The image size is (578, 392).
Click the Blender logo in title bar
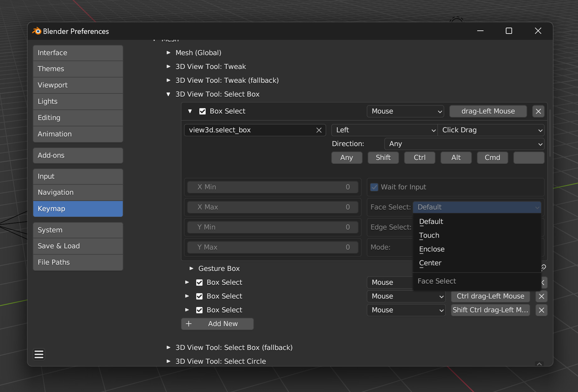click(37, 31)
